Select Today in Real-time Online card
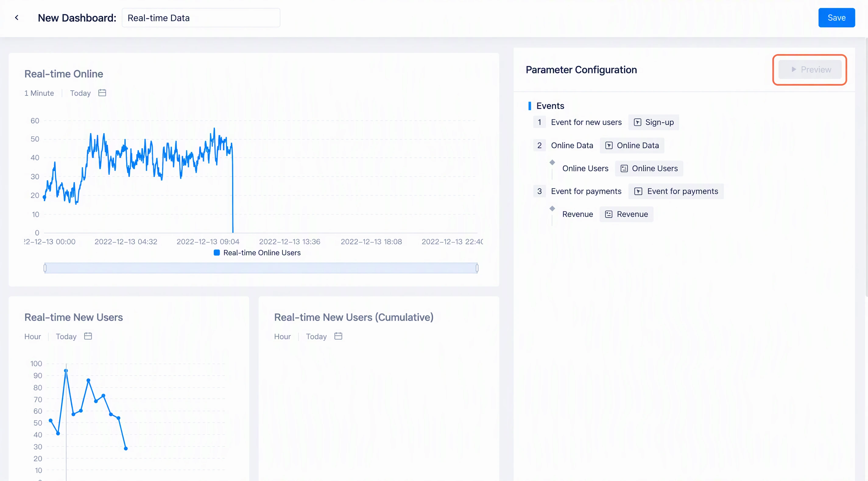This screenshot has height=481, width=868. click(x=80, y=93)
